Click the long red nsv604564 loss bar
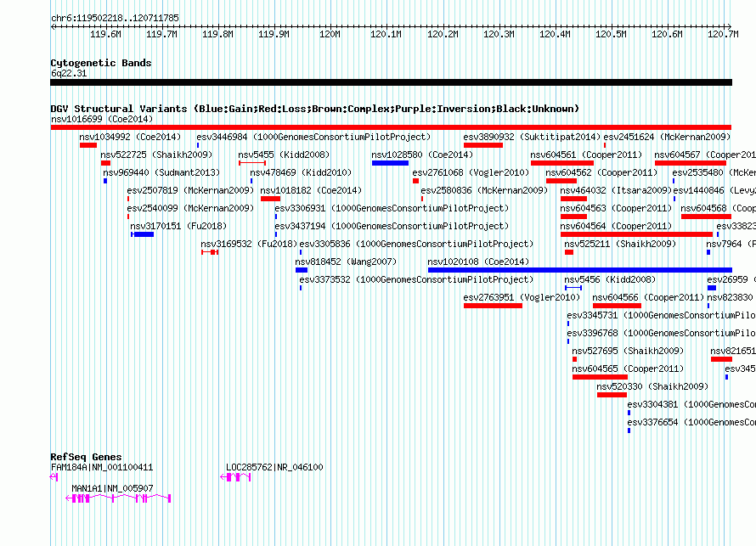This screenshot has height=546, width=756. coord(636,234)
